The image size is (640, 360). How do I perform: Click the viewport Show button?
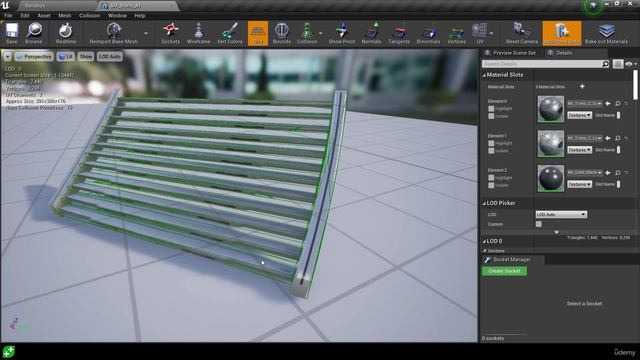coord(86,57)
